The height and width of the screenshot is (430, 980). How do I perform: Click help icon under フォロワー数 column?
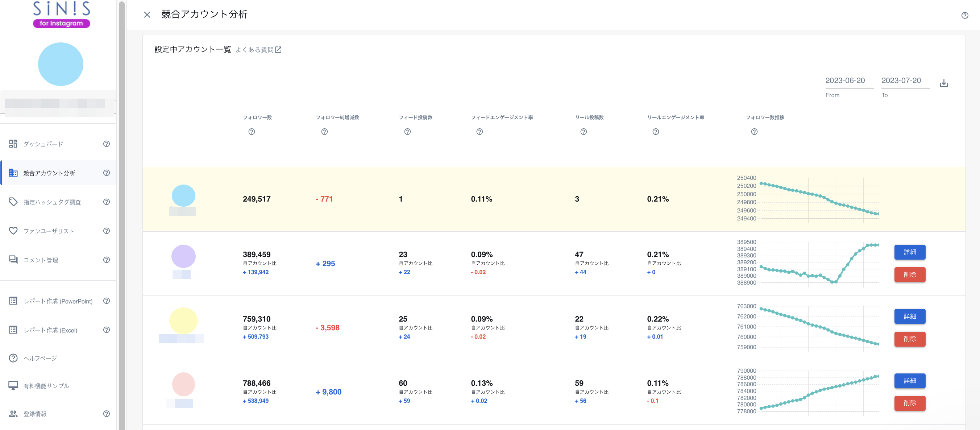pos(252,132)
